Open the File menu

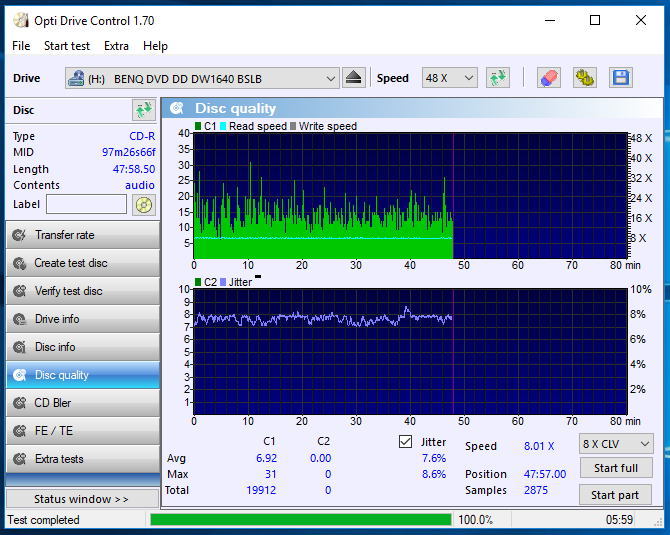pyautogui.click(x=21, y=46)
